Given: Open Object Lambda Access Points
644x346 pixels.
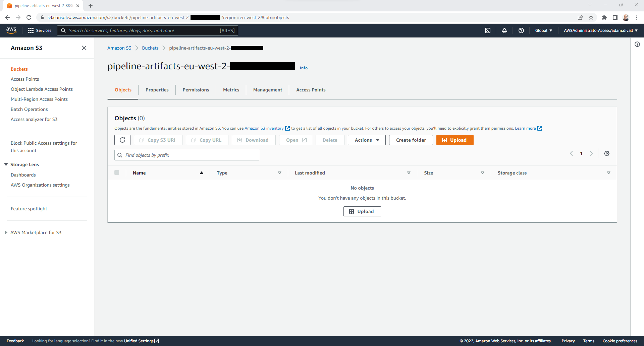Looking at the screenshot, I should [42, 89].
